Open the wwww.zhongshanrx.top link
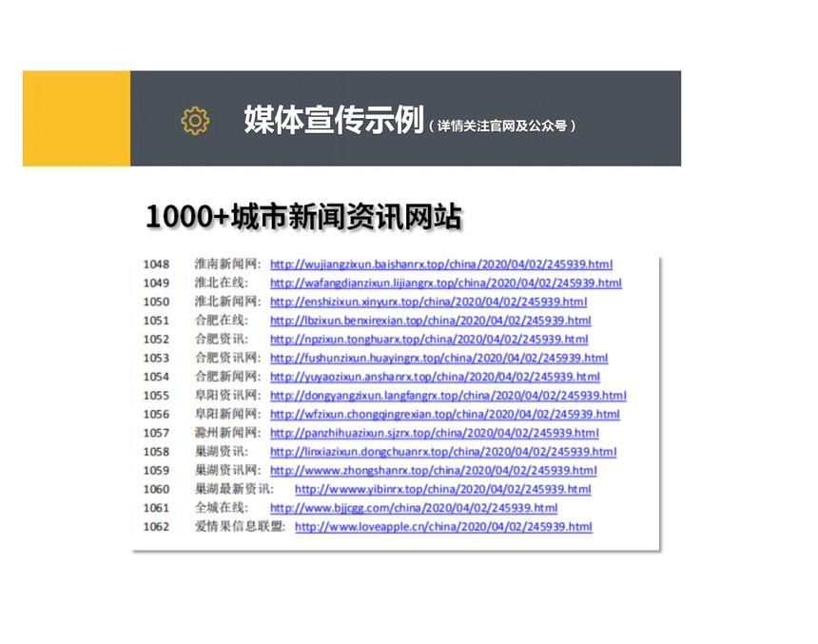The height and width of the screenshot is (644, 818). click(434, 471)
